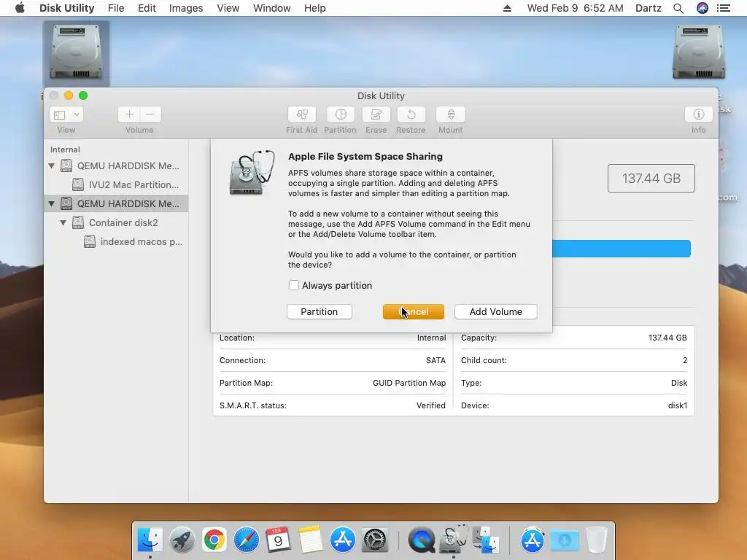Open the Edit menu
Screen dimensions: 747x560
(x=147, y=8)
